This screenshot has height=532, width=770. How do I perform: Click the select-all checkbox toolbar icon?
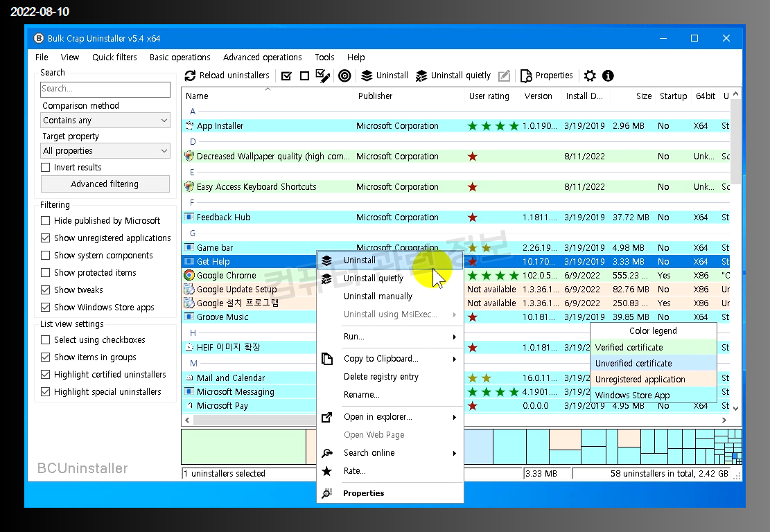point(287,76)
